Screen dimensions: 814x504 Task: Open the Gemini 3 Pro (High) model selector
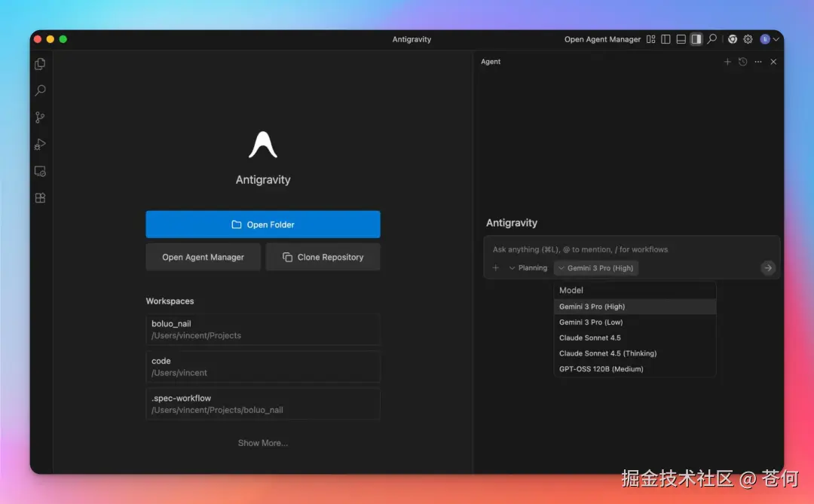click(596, 268)
